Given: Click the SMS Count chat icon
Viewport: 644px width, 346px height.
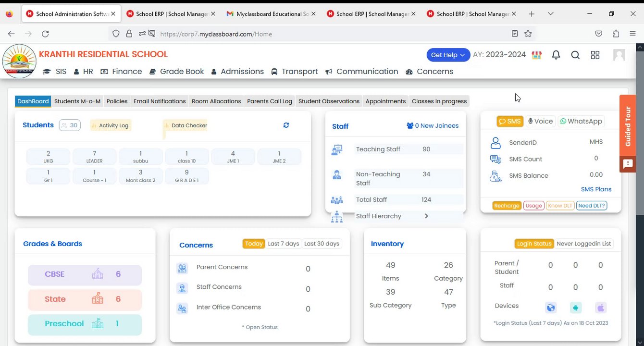Looking at the screenshot, I should point(495,159).
